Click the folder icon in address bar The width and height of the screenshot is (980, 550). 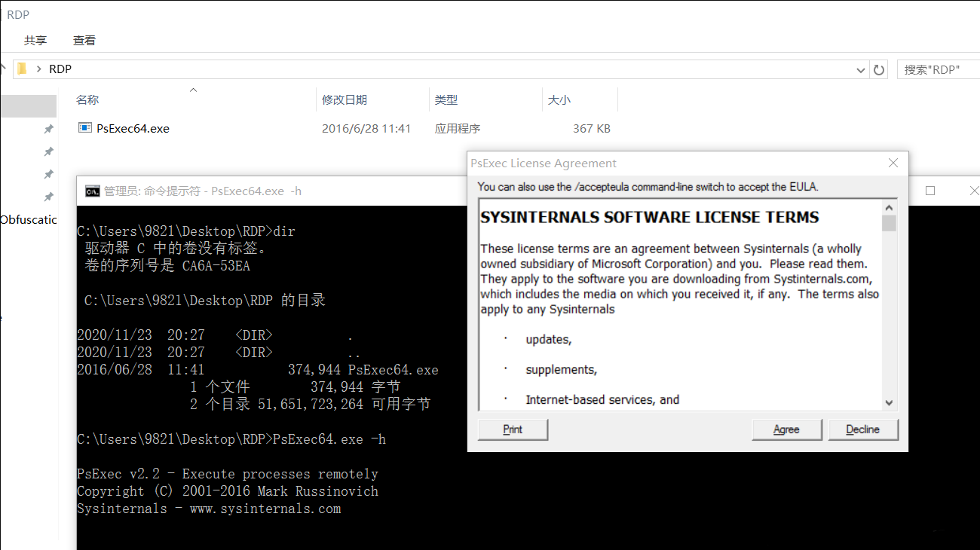(22, 69)
